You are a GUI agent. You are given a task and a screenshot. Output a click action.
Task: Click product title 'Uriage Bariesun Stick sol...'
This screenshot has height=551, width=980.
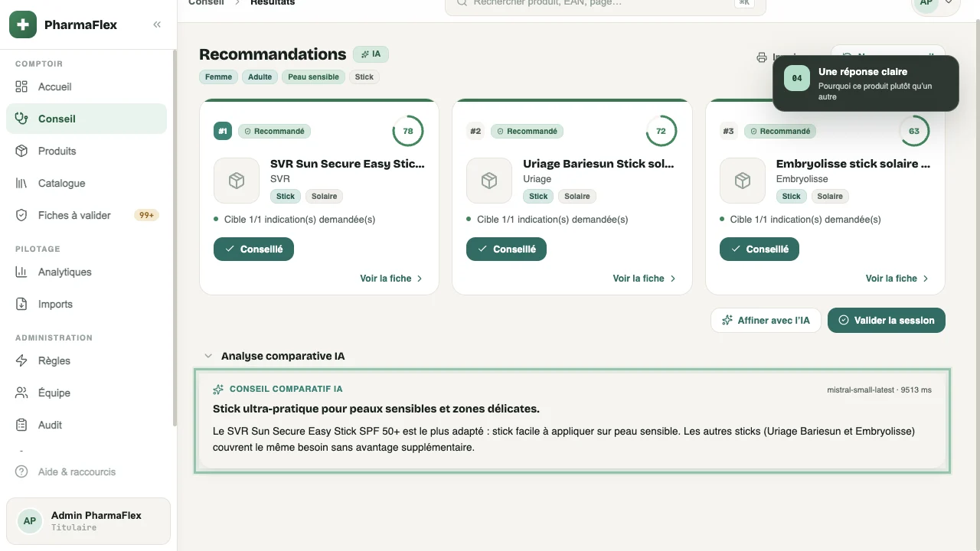click(599, 164)
